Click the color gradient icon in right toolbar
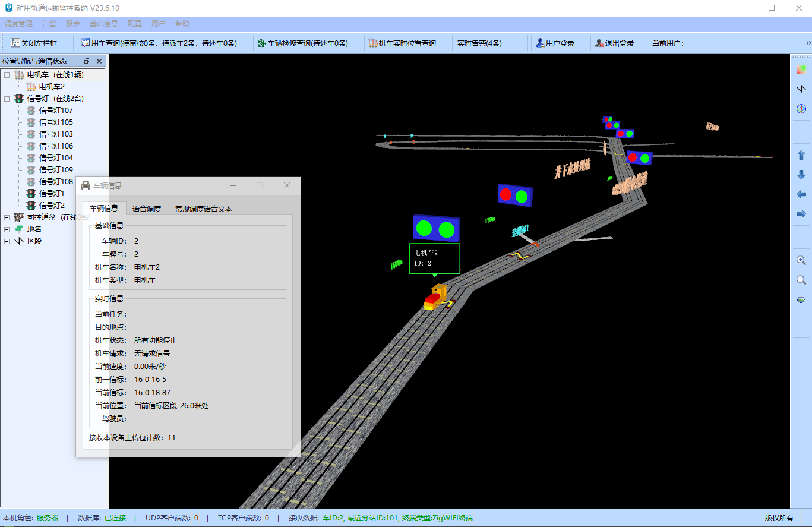 click(801, 70)
